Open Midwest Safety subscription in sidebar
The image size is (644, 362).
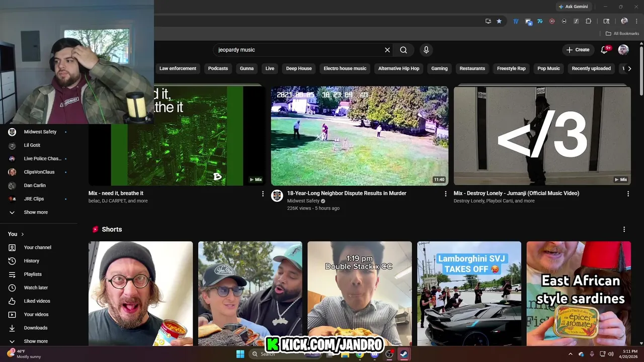point(39,132)
